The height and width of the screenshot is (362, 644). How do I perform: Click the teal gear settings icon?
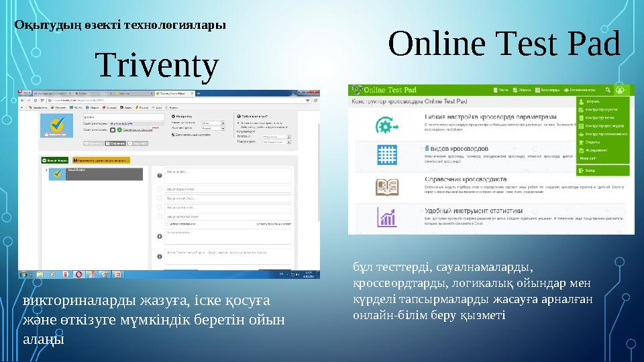coord(386,125)
